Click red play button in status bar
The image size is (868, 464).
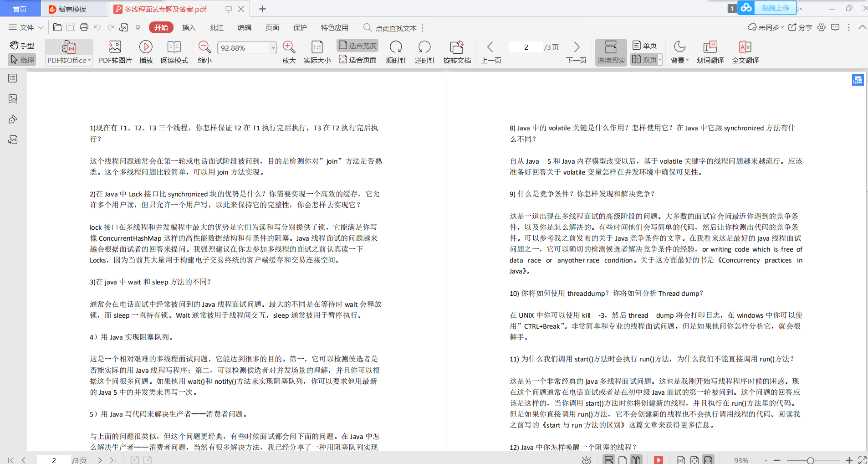[x=658, y=460]
